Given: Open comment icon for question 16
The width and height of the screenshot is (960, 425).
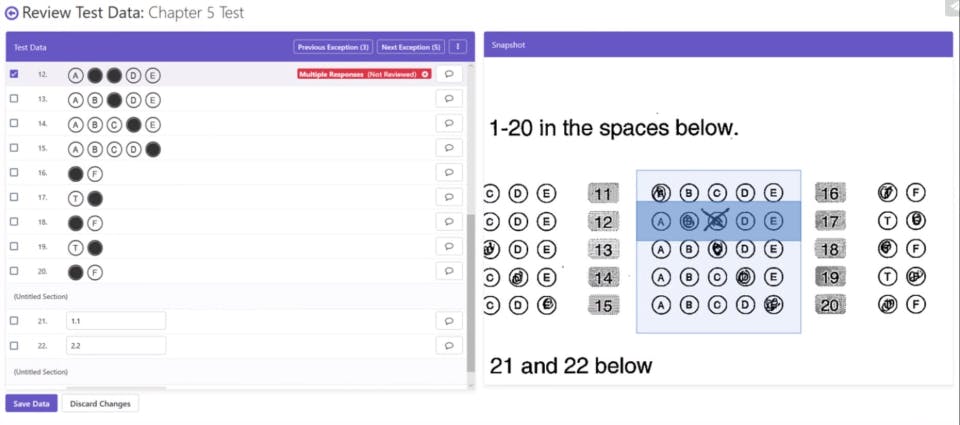Looking at the screenshot, I should pyautogui.click(x=449, y=173).
